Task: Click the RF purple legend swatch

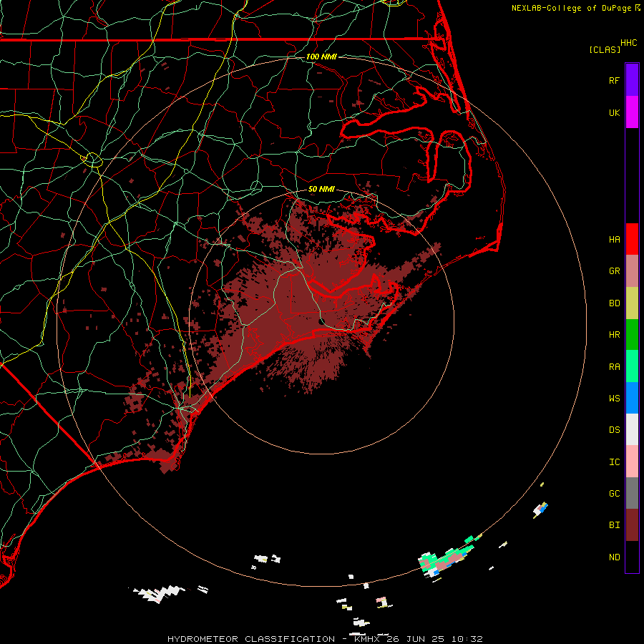Action: click(632, 79)
